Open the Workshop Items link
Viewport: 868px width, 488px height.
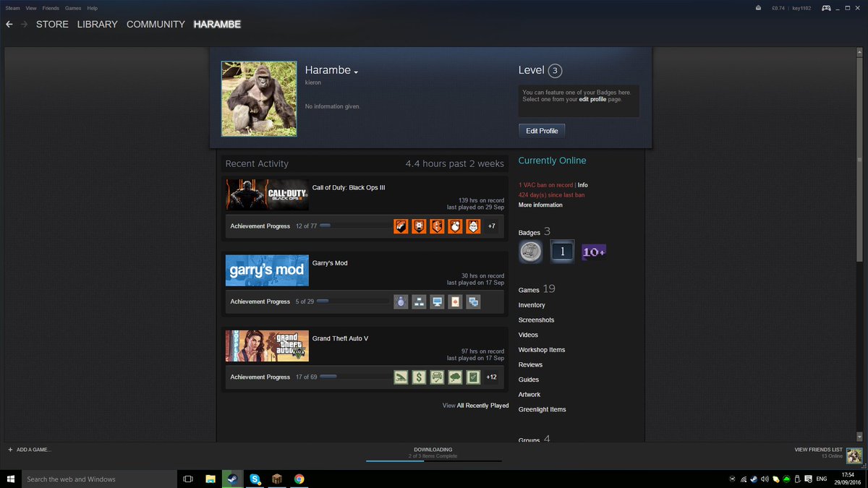point(542,350)
